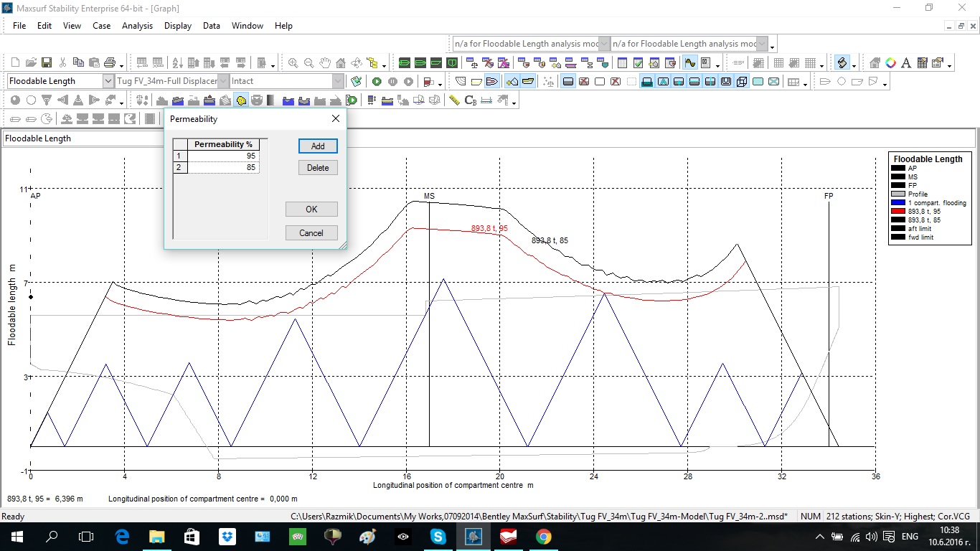
Task: Expand the Intact damage case dropdown
Action: tap(338, 82)
